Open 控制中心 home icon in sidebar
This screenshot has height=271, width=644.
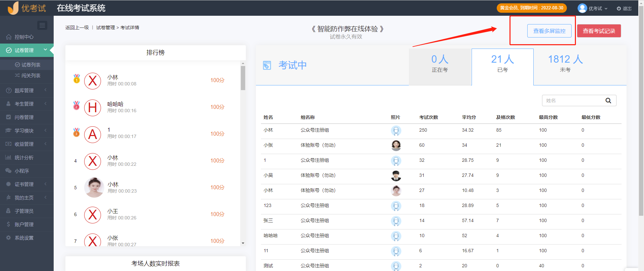pos(9,37)
